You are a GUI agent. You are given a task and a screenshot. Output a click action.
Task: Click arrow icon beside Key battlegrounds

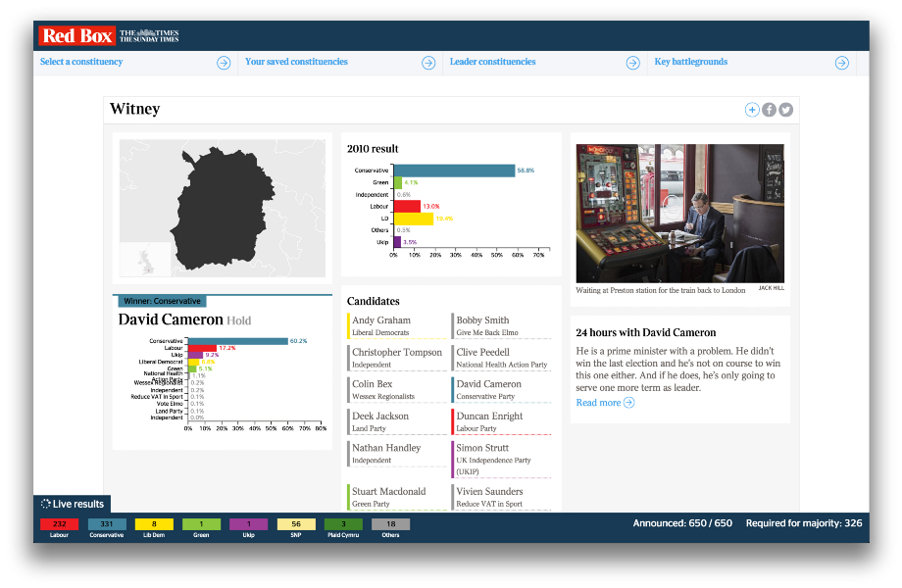tap(841, 63)
